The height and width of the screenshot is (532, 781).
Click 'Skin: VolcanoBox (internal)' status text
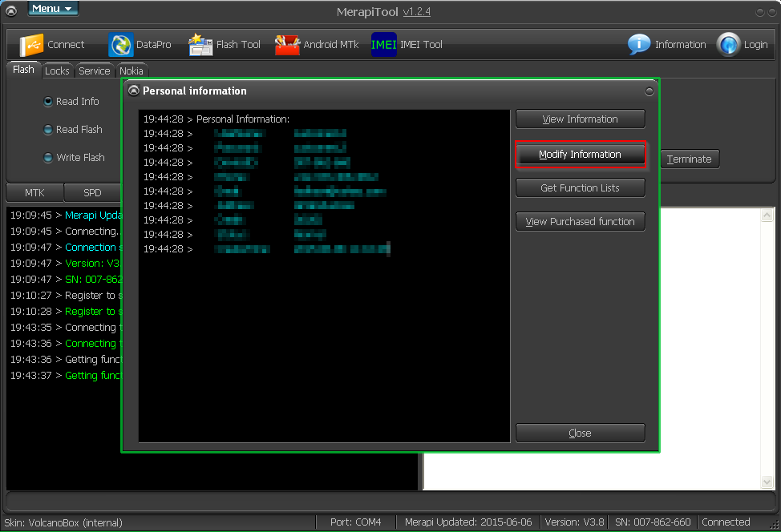tap(63, 522)
